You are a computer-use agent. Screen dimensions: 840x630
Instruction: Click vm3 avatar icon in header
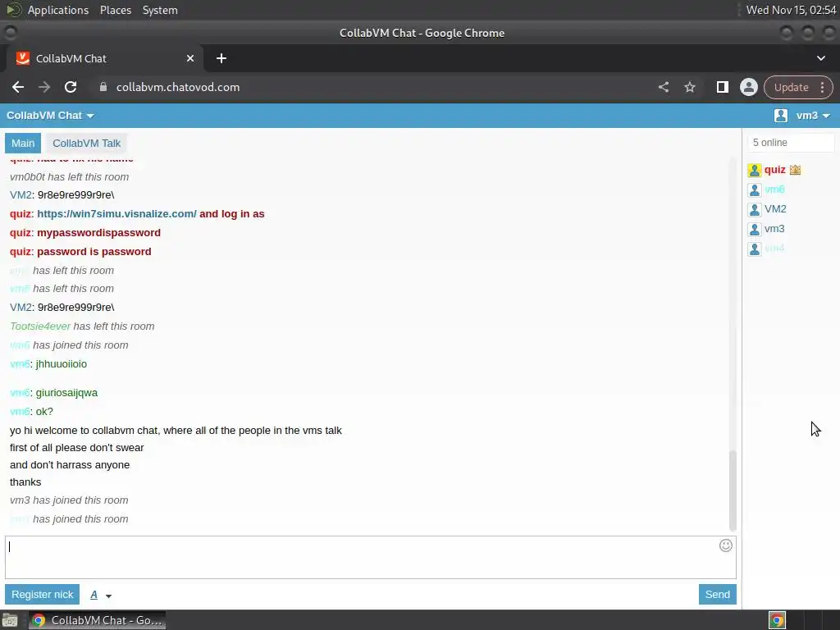point(781,116)
